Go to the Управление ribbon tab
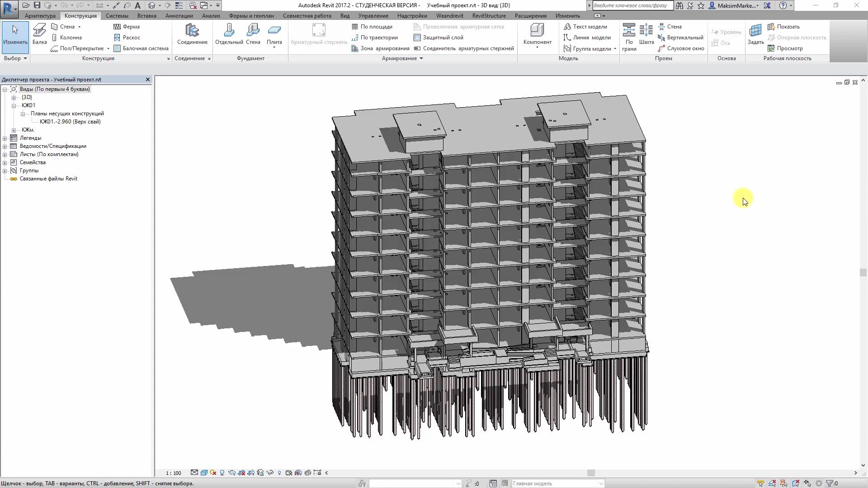This screenshot has width=868, height=488. coord(373,16)
